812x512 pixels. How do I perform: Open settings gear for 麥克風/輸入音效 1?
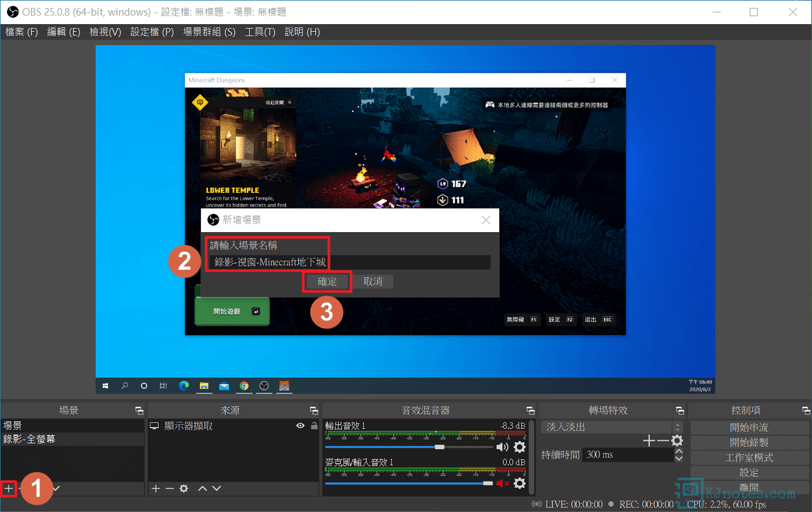tap(520, 483)
